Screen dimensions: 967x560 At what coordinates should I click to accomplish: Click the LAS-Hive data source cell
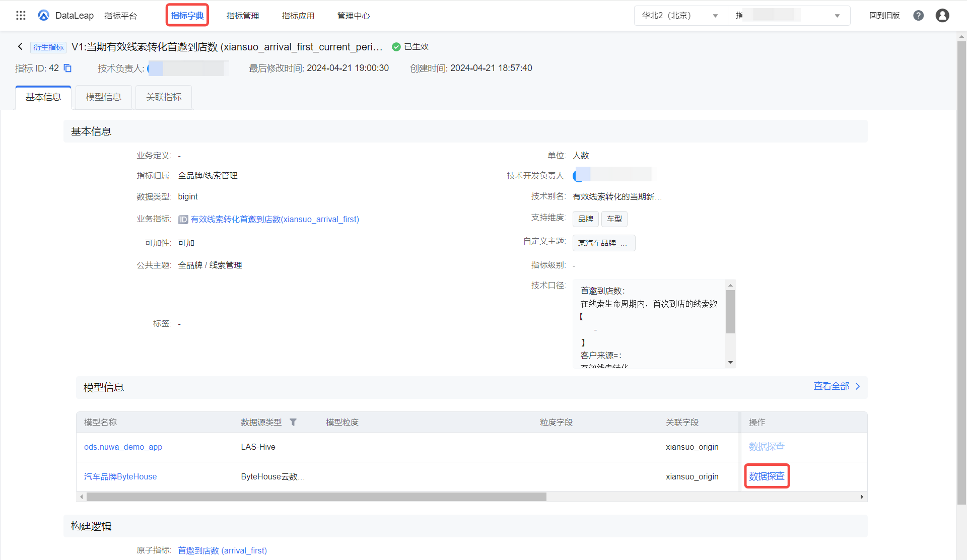(x=258, y=447)
